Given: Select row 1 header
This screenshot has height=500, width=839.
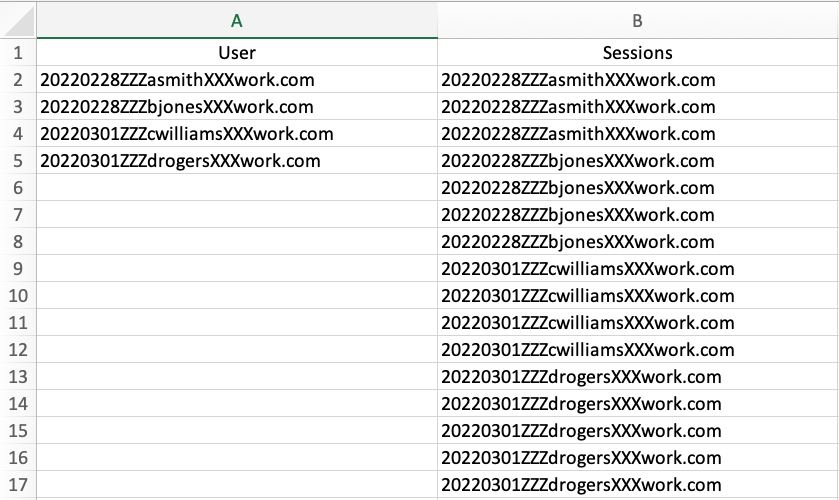Looking at the screenshot, I should [18, 53].
